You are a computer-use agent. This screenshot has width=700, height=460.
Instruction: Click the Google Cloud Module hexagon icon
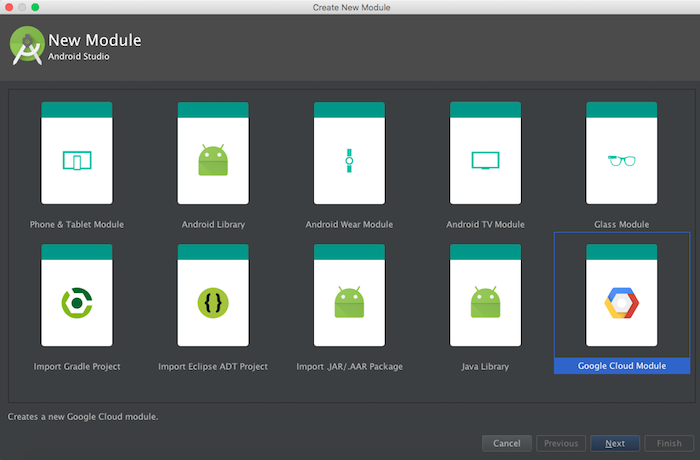[x=621, y=302]
